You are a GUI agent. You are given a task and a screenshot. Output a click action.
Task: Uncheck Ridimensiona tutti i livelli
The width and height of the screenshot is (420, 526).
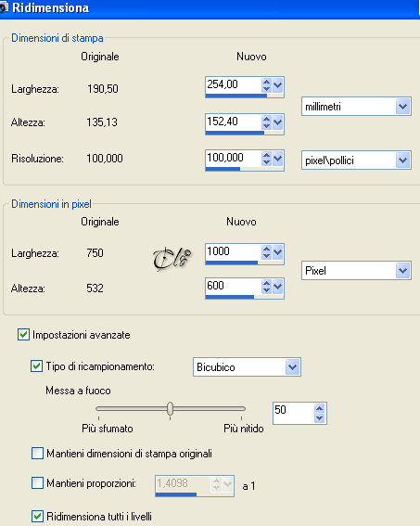click(x=37, y=517)
